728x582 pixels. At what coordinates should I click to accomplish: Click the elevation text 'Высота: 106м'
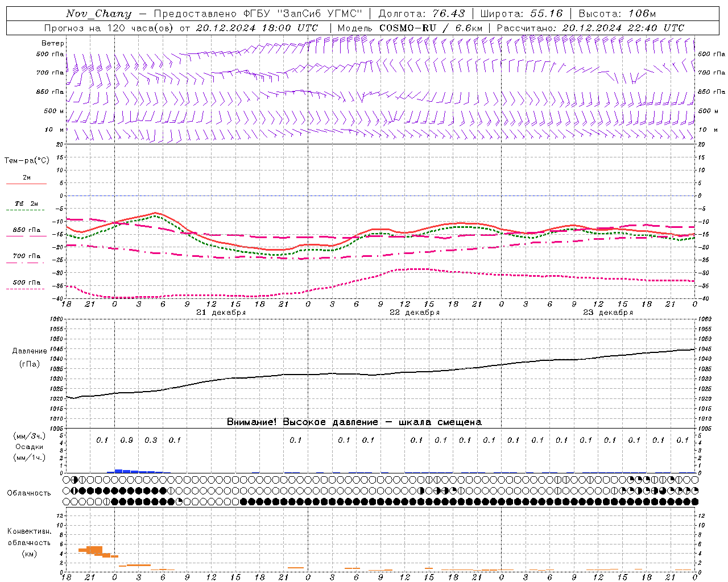click(x=617, y=14)
